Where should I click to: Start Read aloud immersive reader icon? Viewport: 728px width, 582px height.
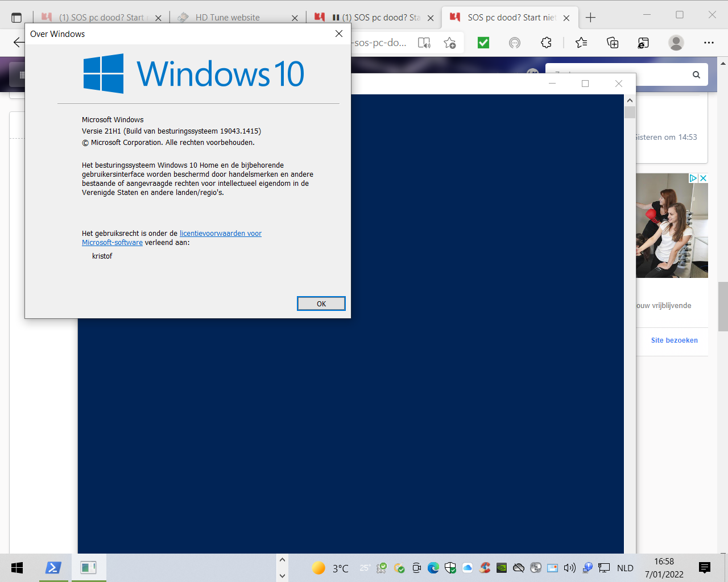[x=424, y=43]
